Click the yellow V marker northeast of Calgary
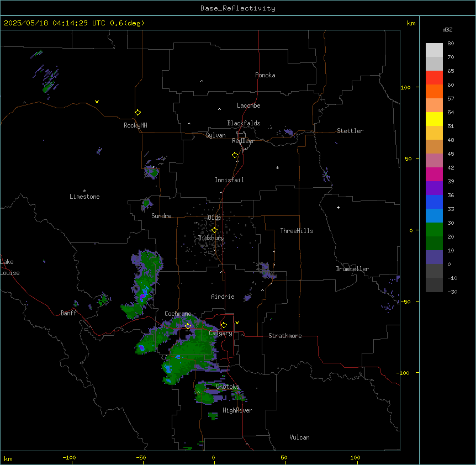Image resolution: width=476 pixels, height=465 pixels. [x=237, y=323]
